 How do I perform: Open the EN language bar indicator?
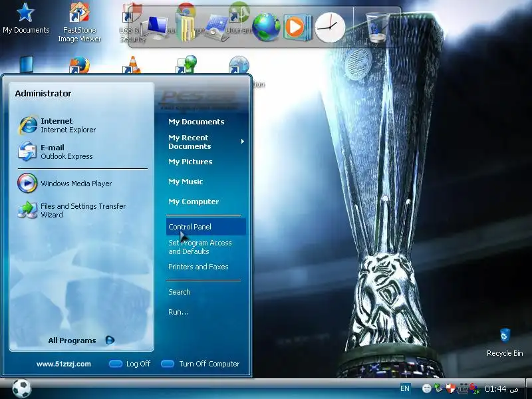(405, 388)
